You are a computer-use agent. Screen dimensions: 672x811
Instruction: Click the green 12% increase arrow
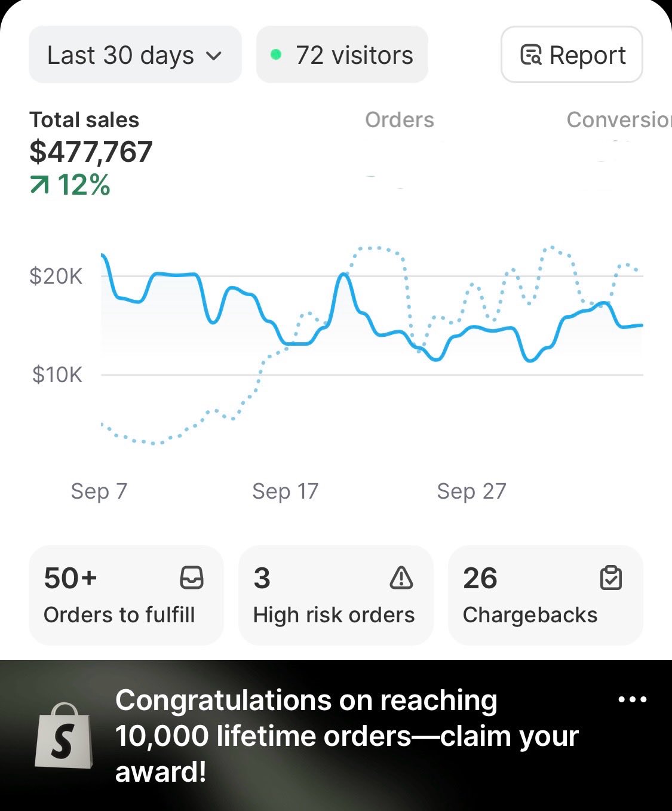tap(39, 186)
